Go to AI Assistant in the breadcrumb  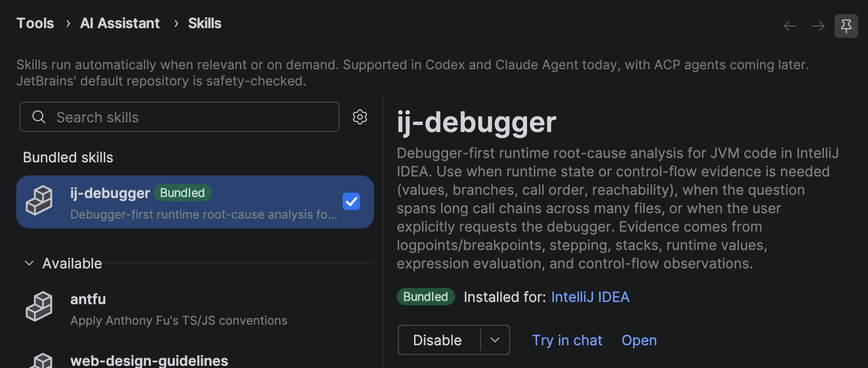pyautogui.click(x=120, y=23)
